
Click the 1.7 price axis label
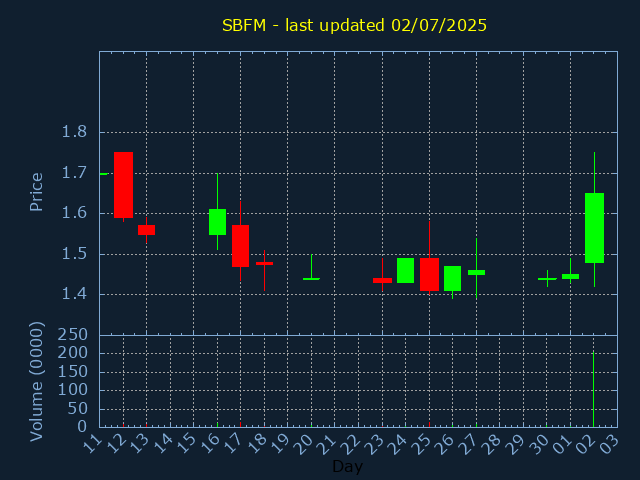pos(74,173)
